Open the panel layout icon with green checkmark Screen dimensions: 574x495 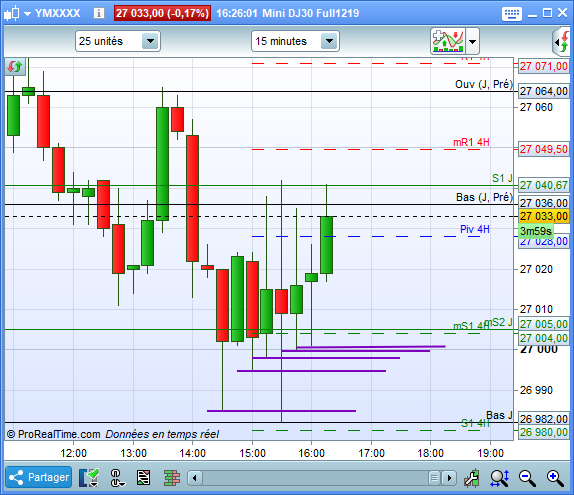[89, 477]
